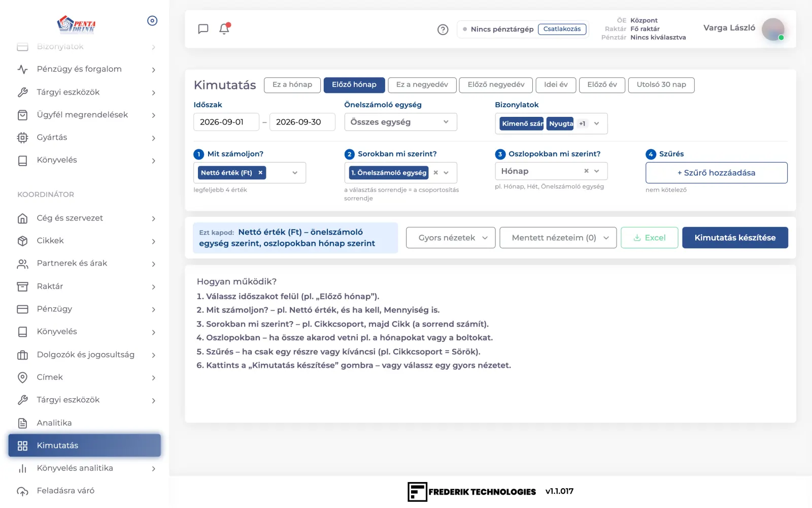This screenshot has width=812, height=508.
Task: Click the Cikkek box icon
Action: point(22,241)
